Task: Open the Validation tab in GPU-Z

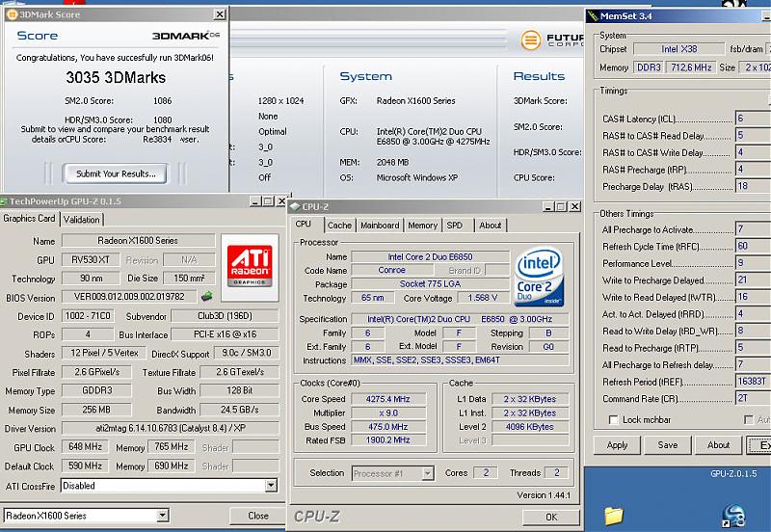Action: (x=82, y=220)
